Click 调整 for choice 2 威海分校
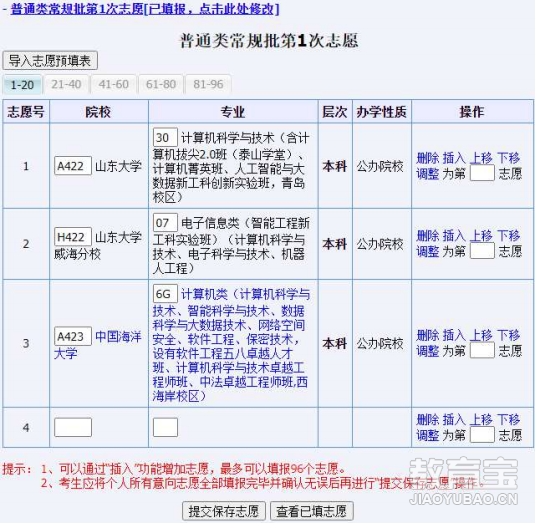The width and height of the screenshot is (539, 528). [428, 251]
